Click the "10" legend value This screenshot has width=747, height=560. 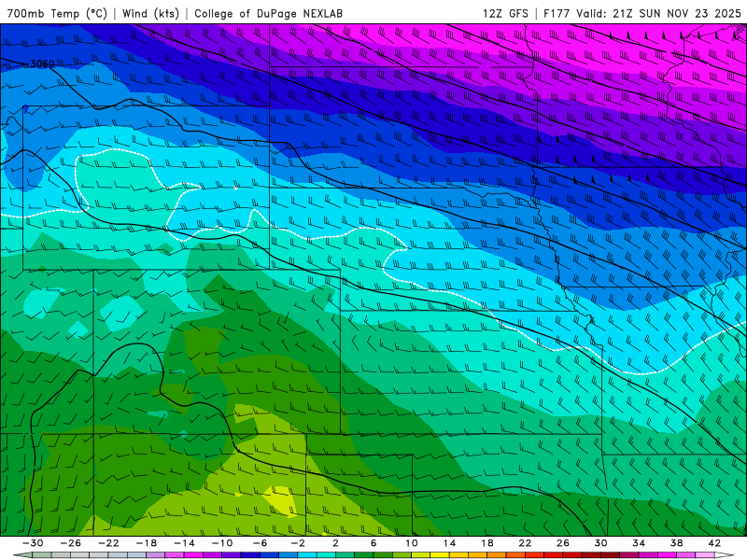pyautogui.click(x=412, y=543)
